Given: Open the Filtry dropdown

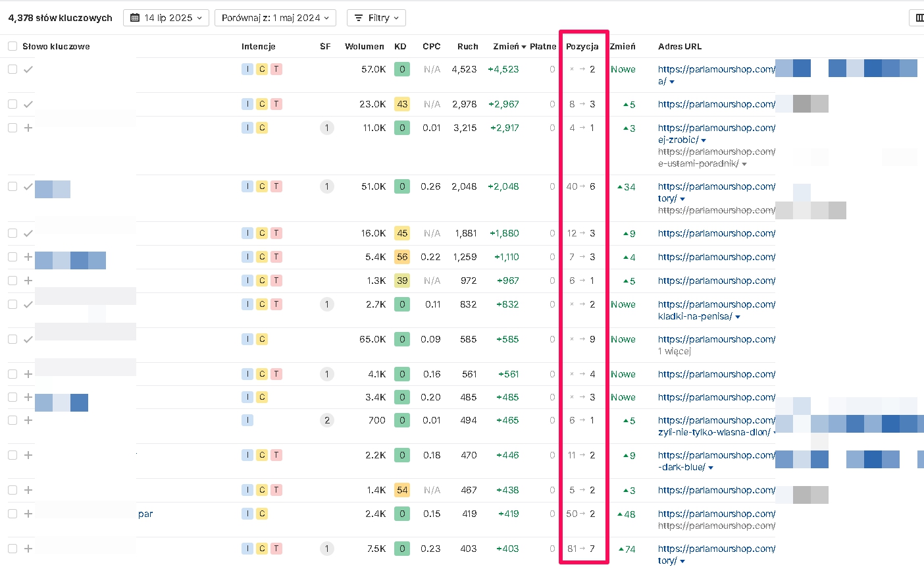Looking at the screenshot, I should point(376,18).
